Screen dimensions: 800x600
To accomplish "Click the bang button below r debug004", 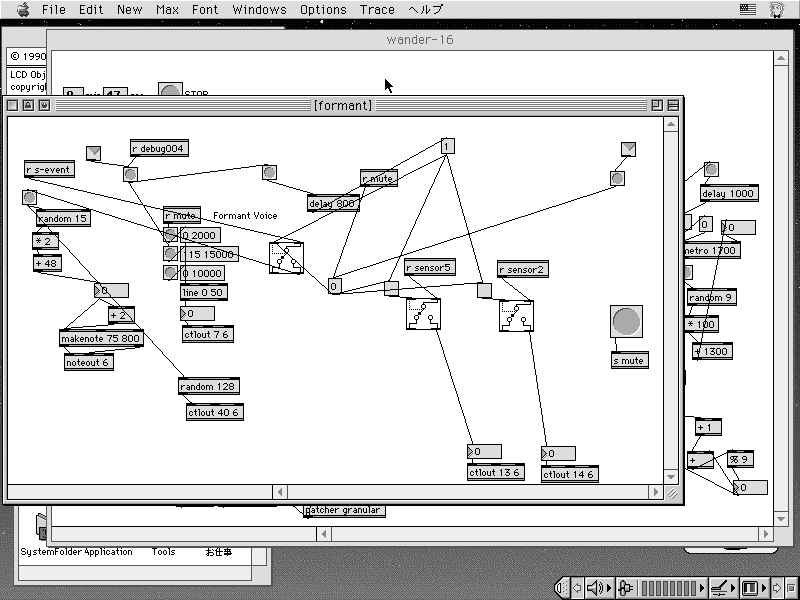I will click(x=131, y=174).
